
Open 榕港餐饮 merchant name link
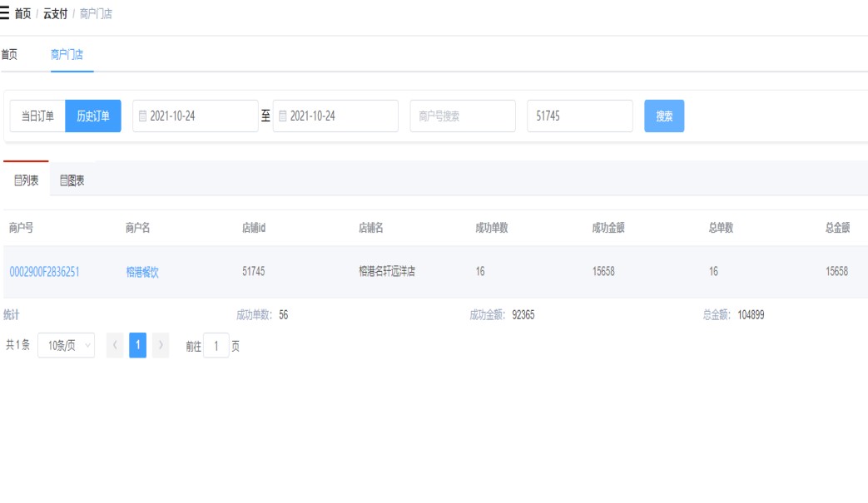tap(142, 272)
